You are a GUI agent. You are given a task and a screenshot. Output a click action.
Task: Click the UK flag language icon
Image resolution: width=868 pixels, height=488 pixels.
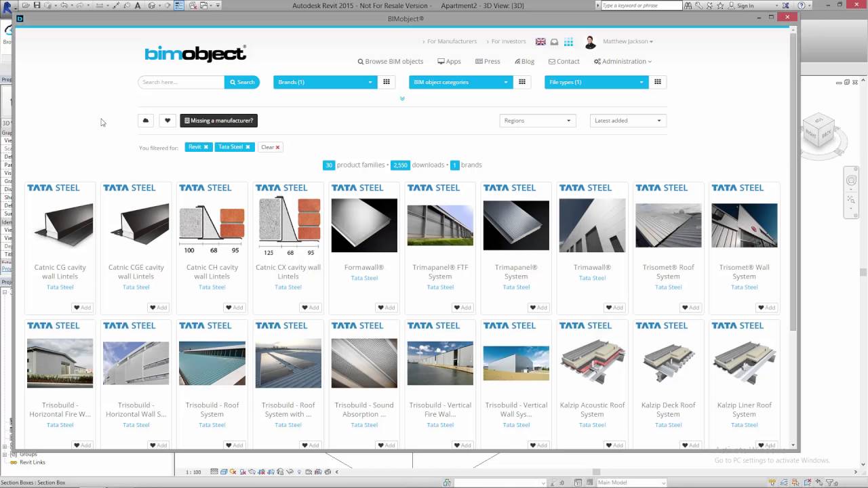[540, 41]
